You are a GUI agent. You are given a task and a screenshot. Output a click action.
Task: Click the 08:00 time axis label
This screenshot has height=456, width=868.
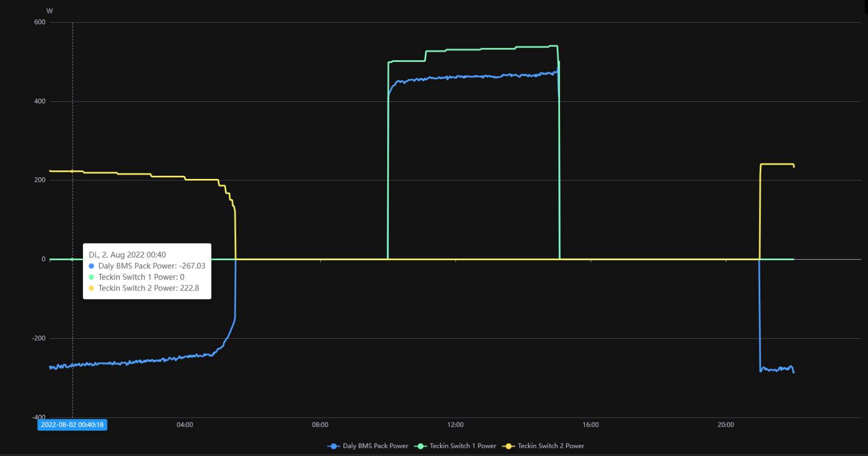(x=320, y=425)
